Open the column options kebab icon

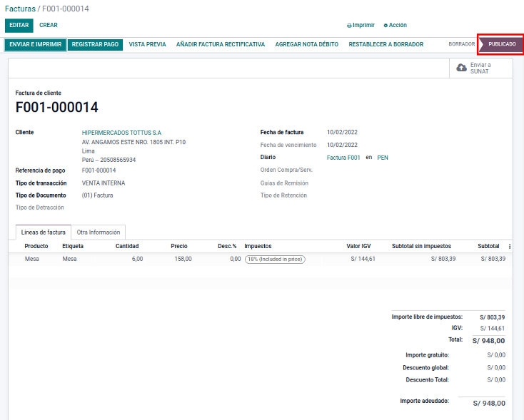point(509,246)
